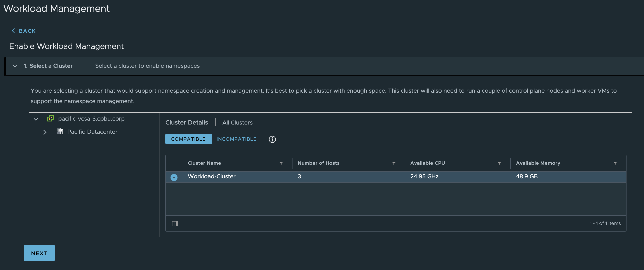Select the Workload-Cluster radio button
The width and height of the screenshot is (644, 270).
[x=174, y=177]
